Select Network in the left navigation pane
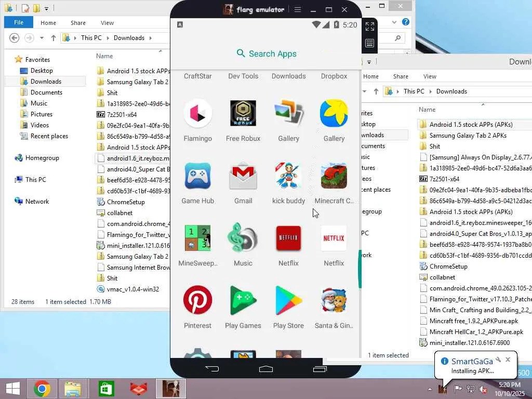This screenshot has height=399, width=532. click(37, 201)
